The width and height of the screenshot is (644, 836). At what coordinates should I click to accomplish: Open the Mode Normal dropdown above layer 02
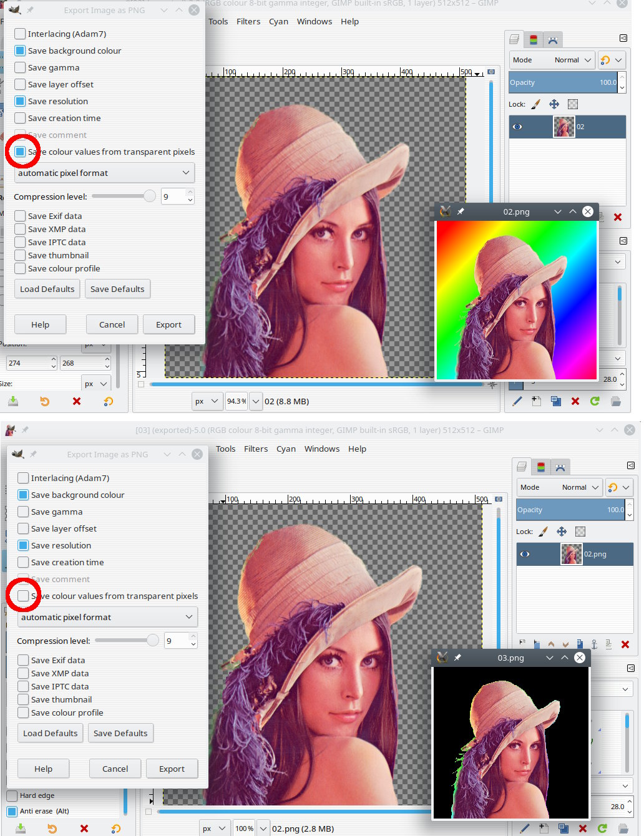point(552,60)
